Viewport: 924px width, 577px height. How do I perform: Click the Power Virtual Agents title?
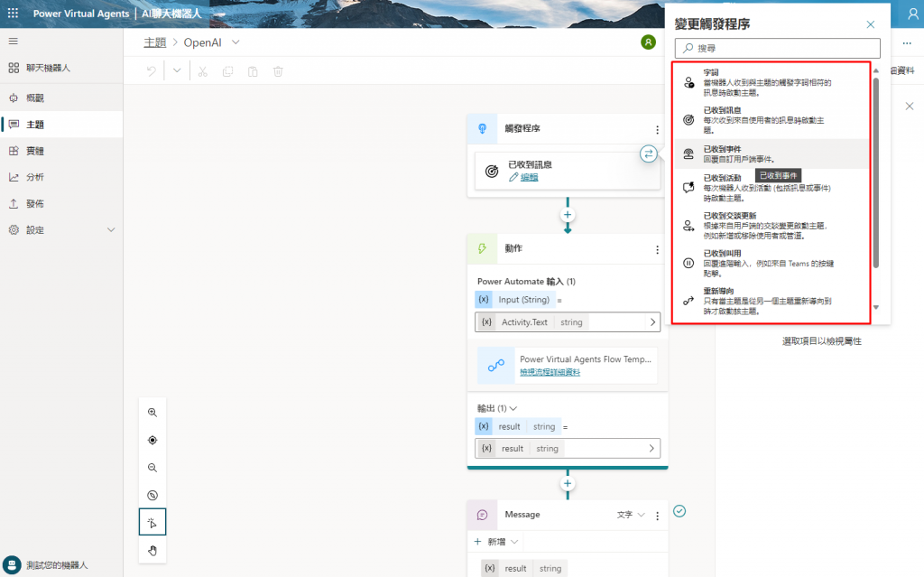click(80, 14)
